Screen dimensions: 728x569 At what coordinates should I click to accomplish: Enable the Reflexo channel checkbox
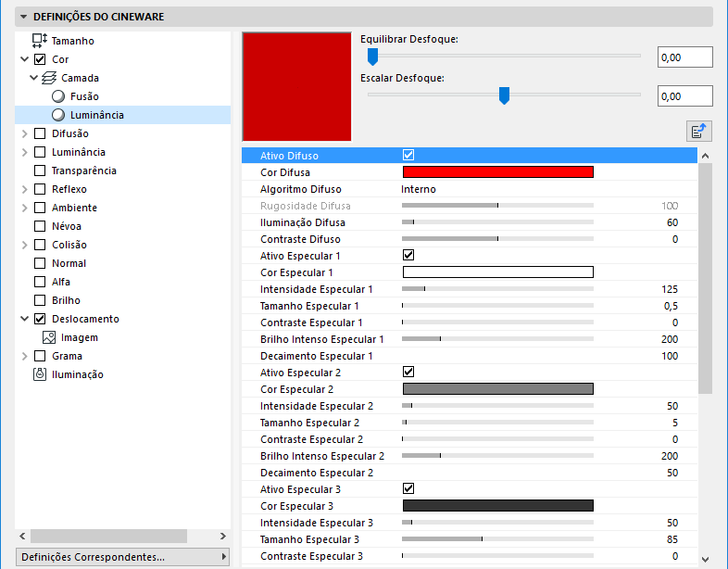(x=40, y=189)
